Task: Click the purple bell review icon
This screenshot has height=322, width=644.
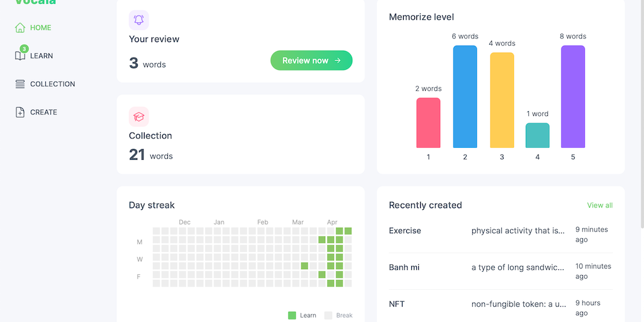Action: (139, 20)
